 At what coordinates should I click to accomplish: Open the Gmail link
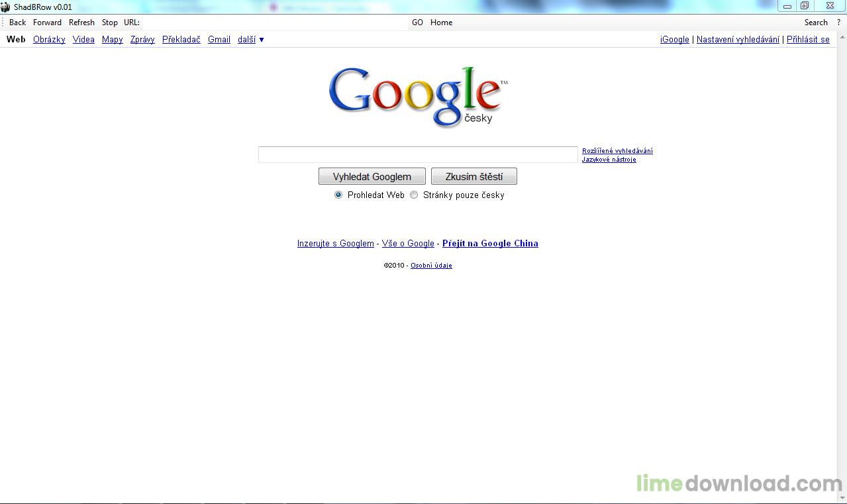coord(219,40)
